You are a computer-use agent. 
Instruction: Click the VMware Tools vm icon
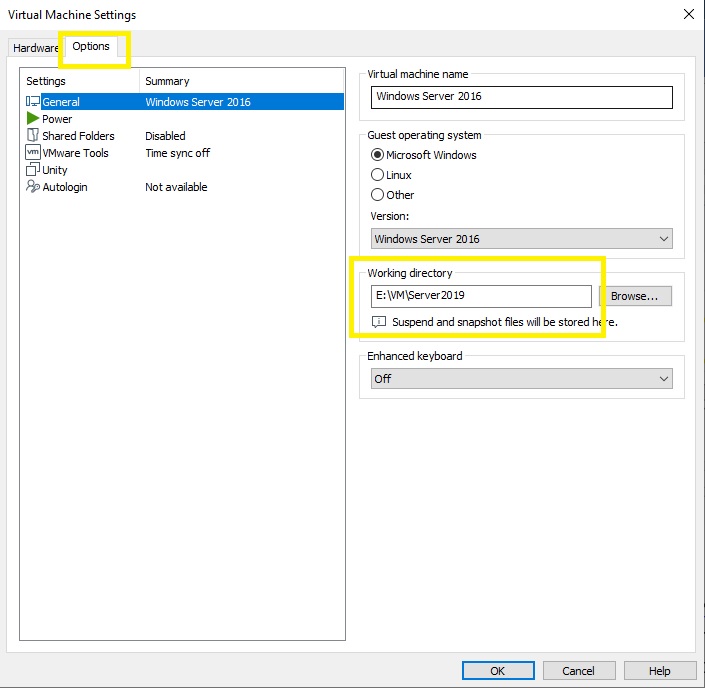[33, 153]
